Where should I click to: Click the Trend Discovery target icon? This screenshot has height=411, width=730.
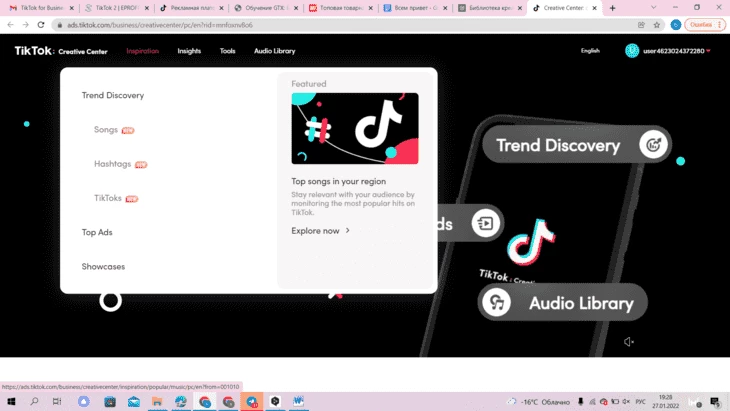coord(653,145)
